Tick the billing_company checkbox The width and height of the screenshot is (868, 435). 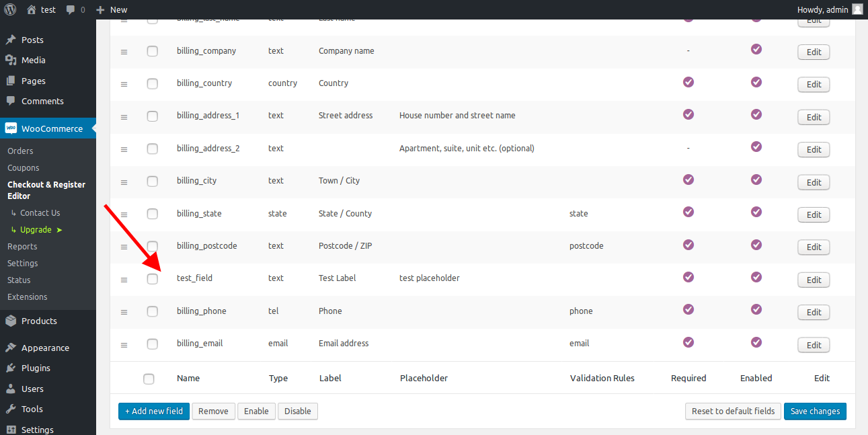[x=153, y=51]
